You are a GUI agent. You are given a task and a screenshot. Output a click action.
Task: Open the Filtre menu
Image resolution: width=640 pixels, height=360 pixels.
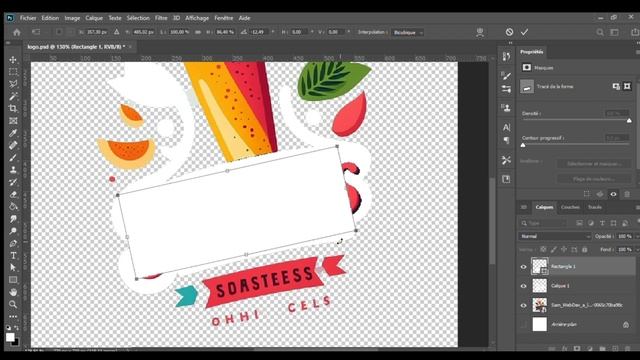161,18
